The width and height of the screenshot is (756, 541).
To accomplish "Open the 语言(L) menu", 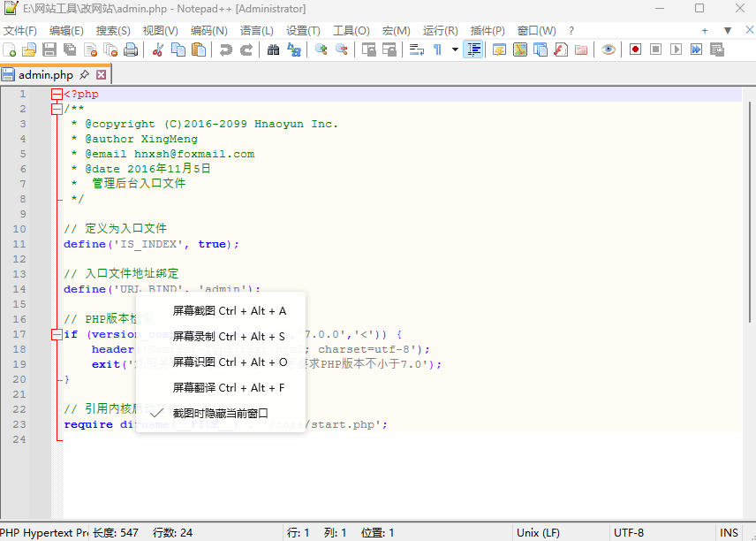I will [x=257, y=31].
